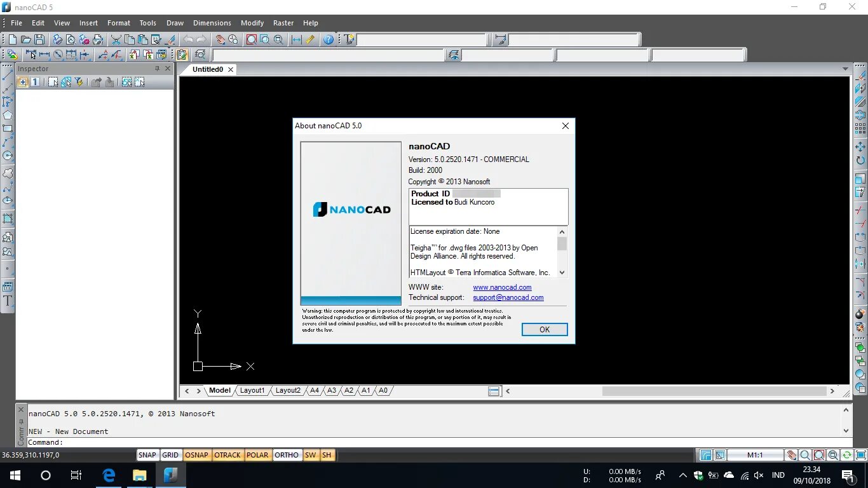Image resolution: width=868 pixels, height=488 pixels.
Task: Select the Line tool in Draw toolbar
Action: click(x=8, y=75)
